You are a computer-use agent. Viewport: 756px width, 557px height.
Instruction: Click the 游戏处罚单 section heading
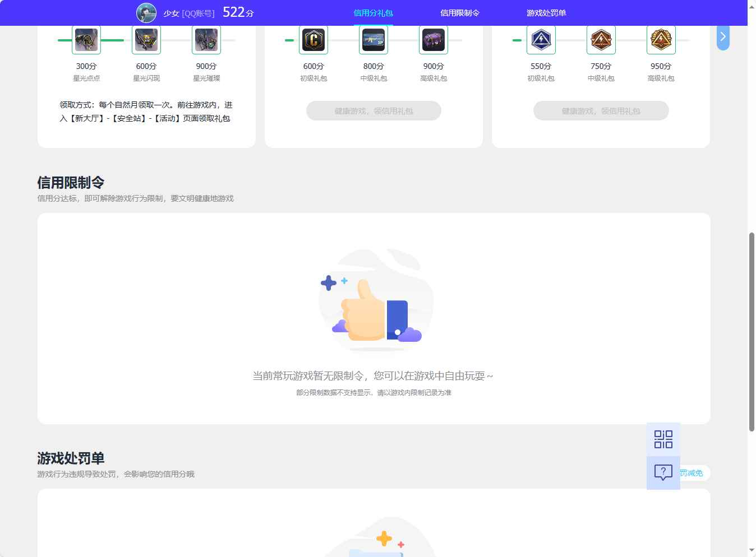pyautogui.click(x=71, y=458)
